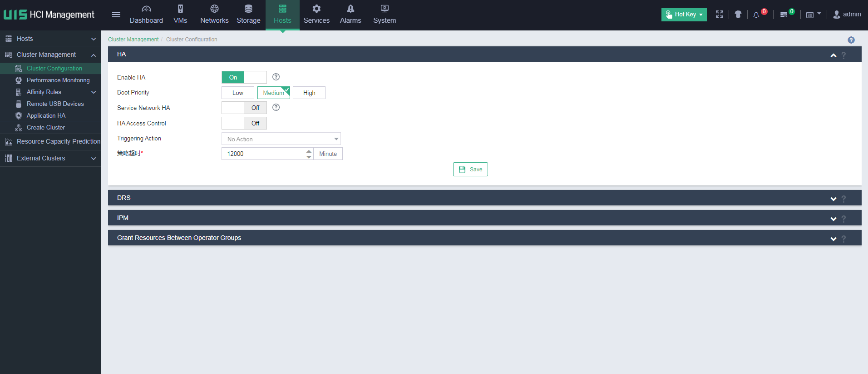The width and height of the screenshot is (868, 374).
Task: Click the UIS HCI Management logo
Action: 49,15
